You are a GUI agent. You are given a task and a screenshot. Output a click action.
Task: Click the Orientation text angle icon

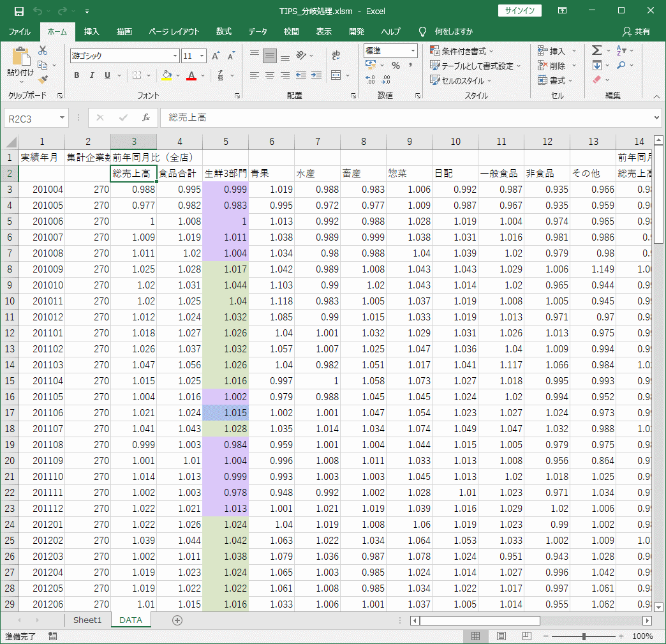[301, 56]
